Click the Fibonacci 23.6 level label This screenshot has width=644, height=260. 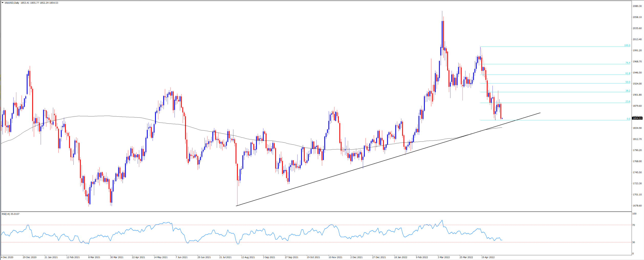(628, 101)
